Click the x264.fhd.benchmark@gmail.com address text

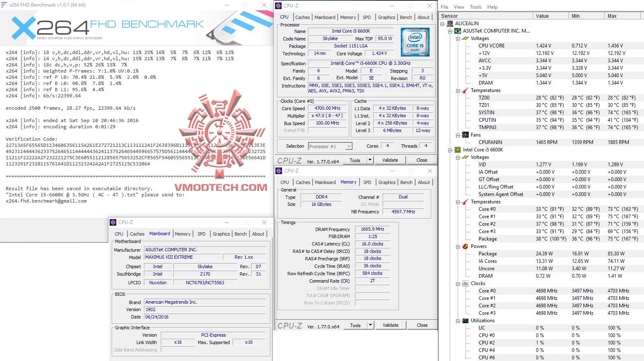tap(46, 201)
